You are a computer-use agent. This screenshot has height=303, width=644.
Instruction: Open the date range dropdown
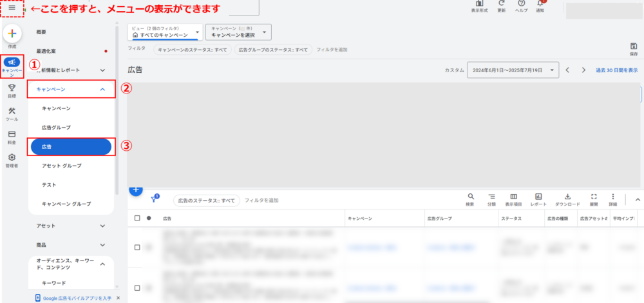(x=513, y=70)
